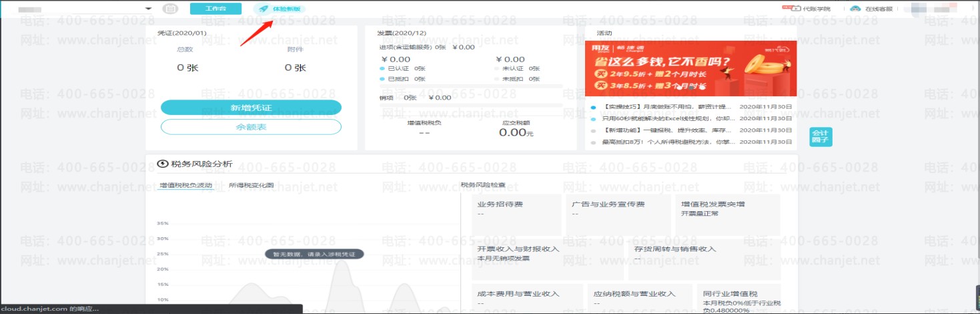Viewport: 980px width, 314px height.
Task: Switch to 工作台 tab
Action: [x=215, y=9]
